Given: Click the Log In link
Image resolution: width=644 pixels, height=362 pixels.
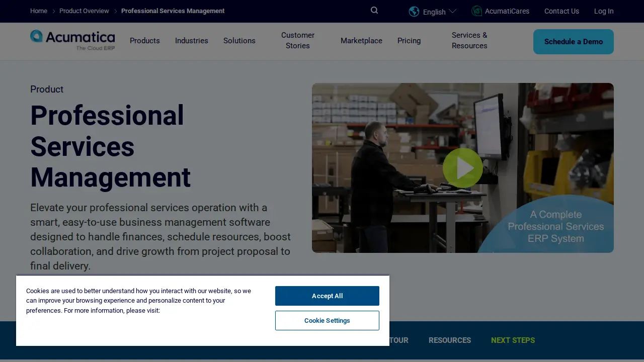Looking at the screenshot, I should coord(604,11).
